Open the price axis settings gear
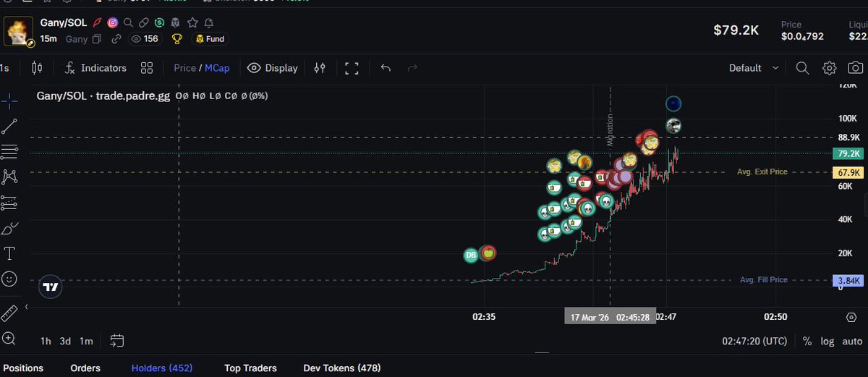This screenshot has width=868, height=377. 851,317
